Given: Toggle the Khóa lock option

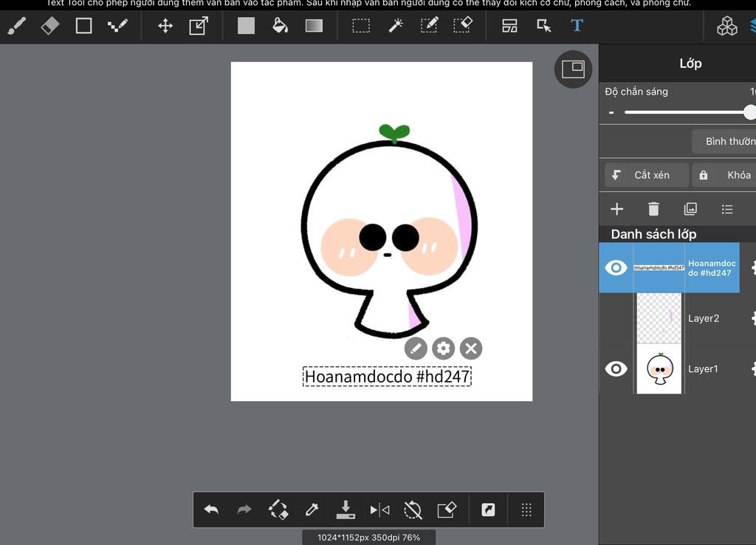Looking at the screenshot, I should [x=724, y=175].
